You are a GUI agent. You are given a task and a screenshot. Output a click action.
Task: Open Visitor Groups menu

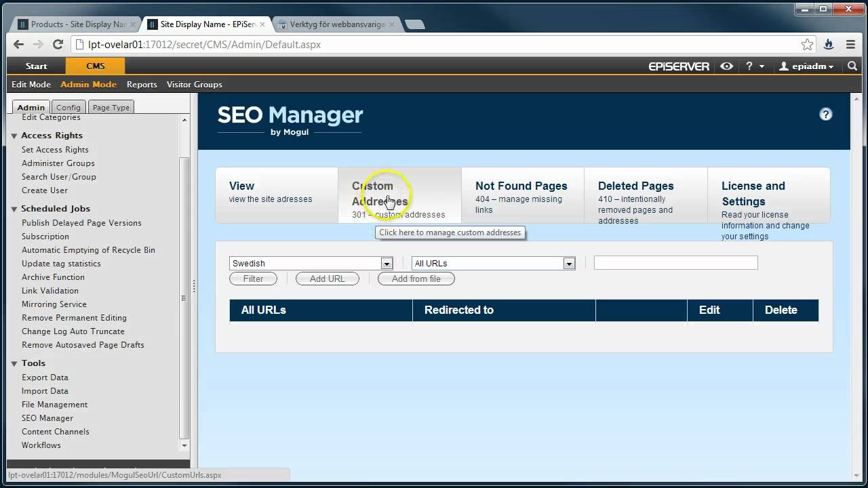tap(195, 85)
